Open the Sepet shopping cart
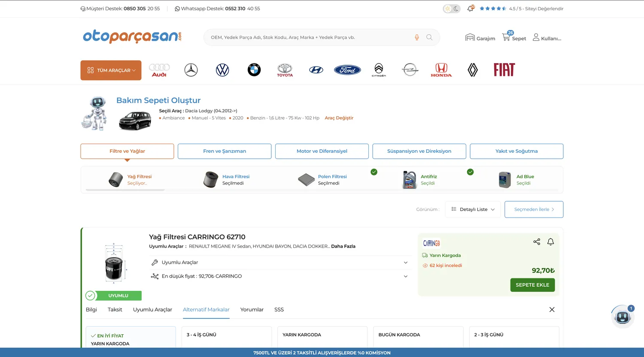 pos(514,37)
